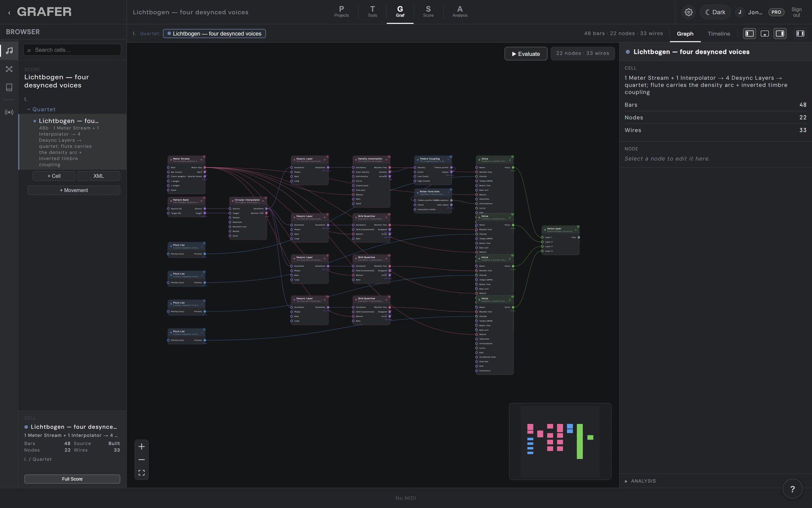Click the graph minimap thumbnail
Viewport: 812px width, 508px height.
560,441
